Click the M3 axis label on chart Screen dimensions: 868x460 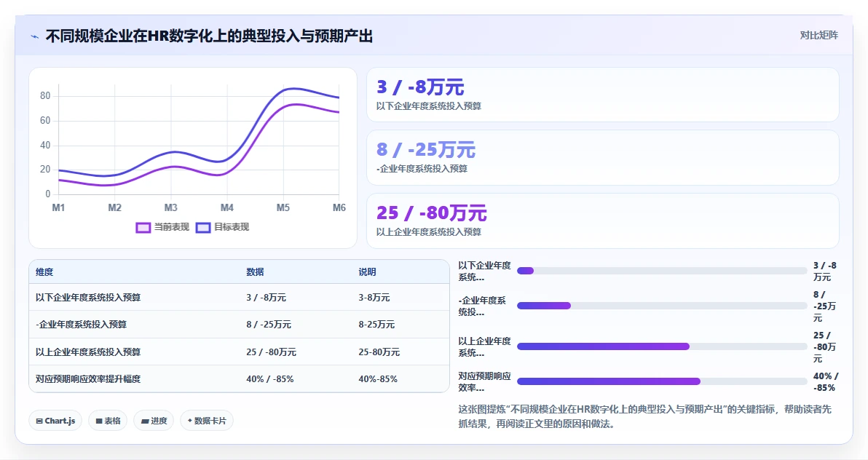click(x=170, y=207)
